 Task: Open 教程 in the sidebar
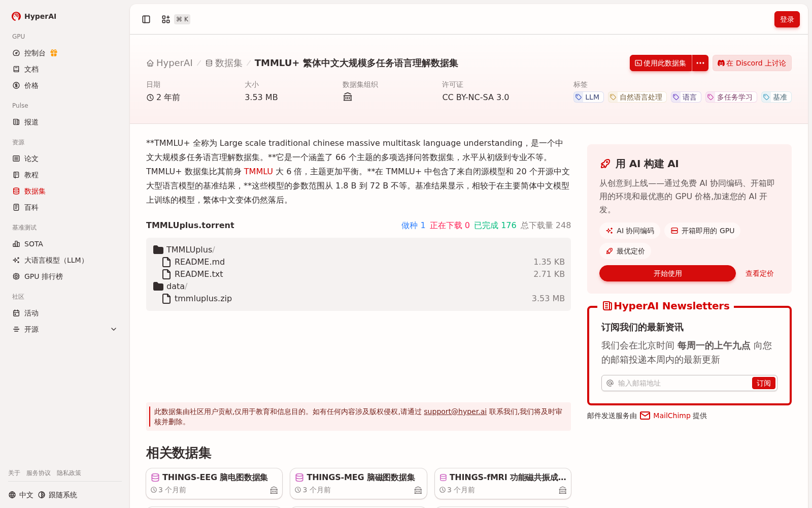(x=31, y=175)
